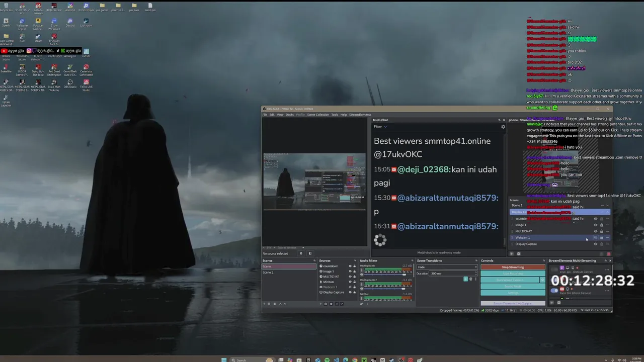Open the Tools menu in OBS

click(x=335, y=115)
